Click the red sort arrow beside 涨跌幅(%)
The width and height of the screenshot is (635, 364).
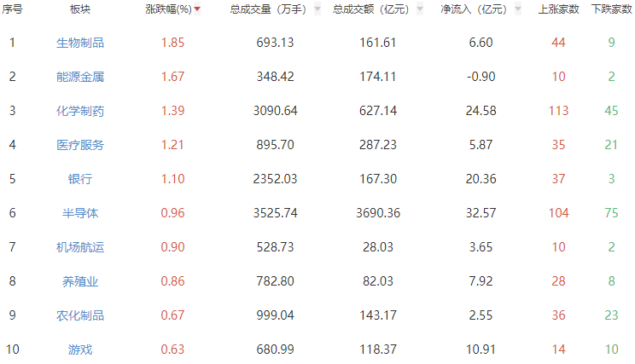[x=197, y=9]
